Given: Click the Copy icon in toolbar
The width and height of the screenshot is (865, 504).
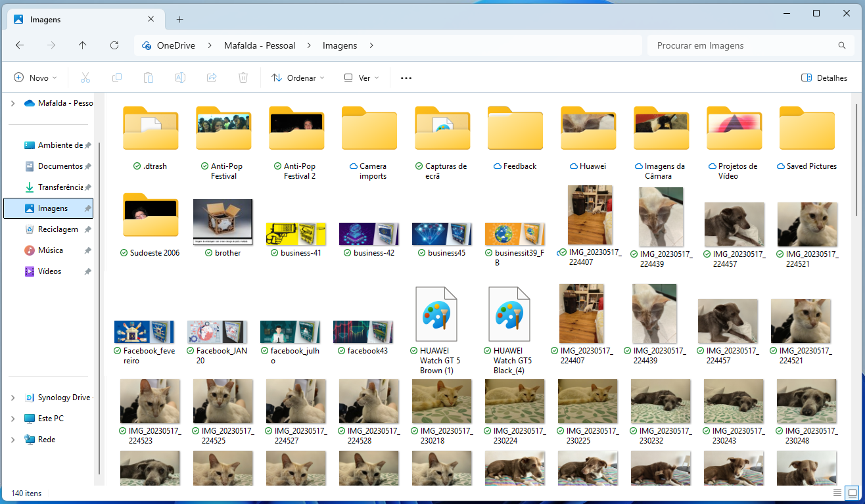Looking at the screenshot, I should pyautogui.click(x=117, y=78).
